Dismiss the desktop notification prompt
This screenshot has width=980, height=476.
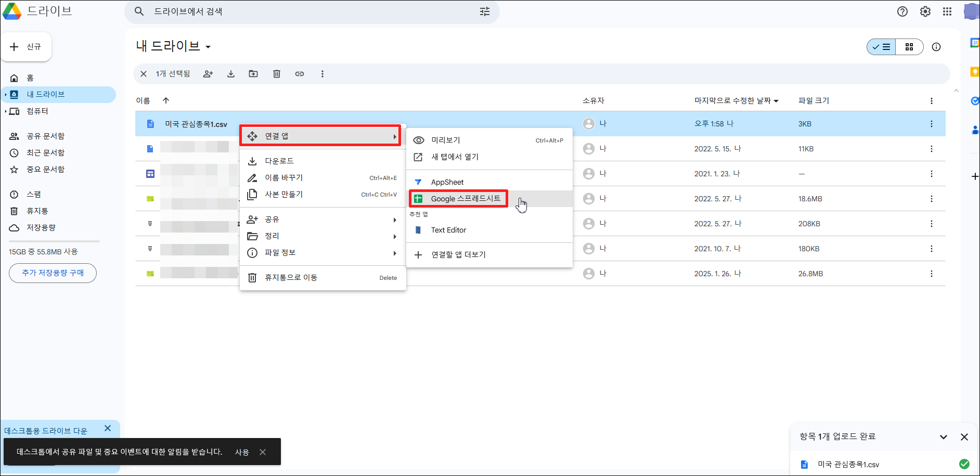tap(263, 452)
